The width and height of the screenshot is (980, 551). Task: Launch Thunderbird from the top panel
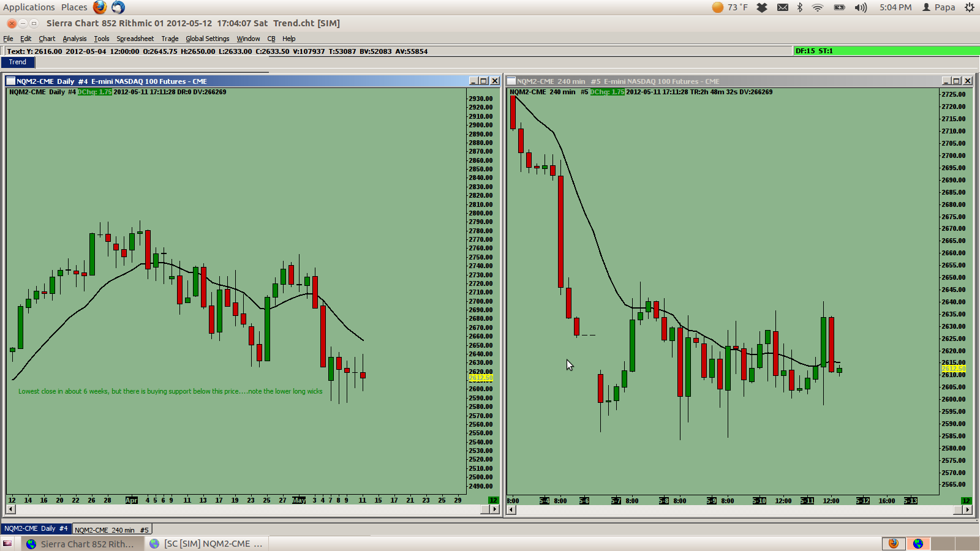click(x=118, y=7)
